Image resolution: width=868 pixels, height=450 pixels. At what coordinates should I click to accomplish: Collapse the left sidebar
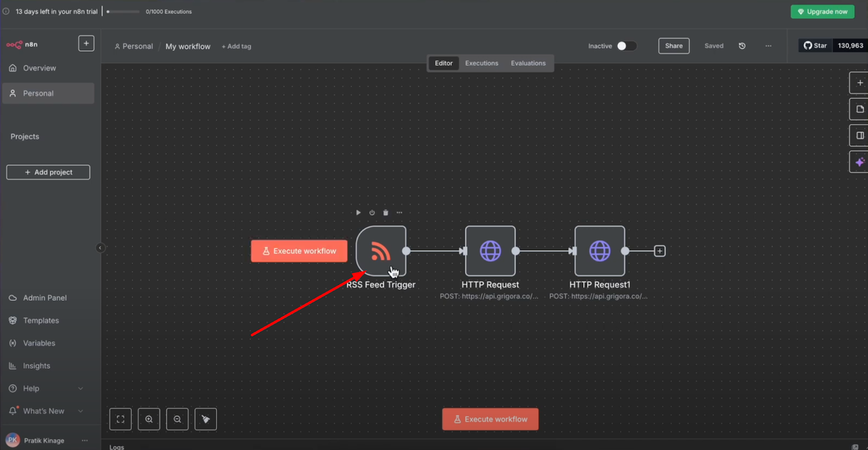(100, 248)
